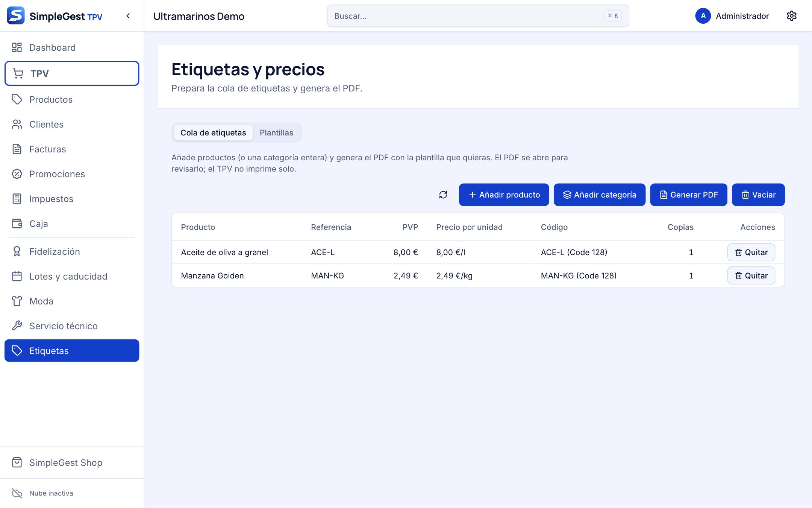The height and width of the screenshot is (508, 812).
Task: Click PVP column header
Action: pos(410,227)
